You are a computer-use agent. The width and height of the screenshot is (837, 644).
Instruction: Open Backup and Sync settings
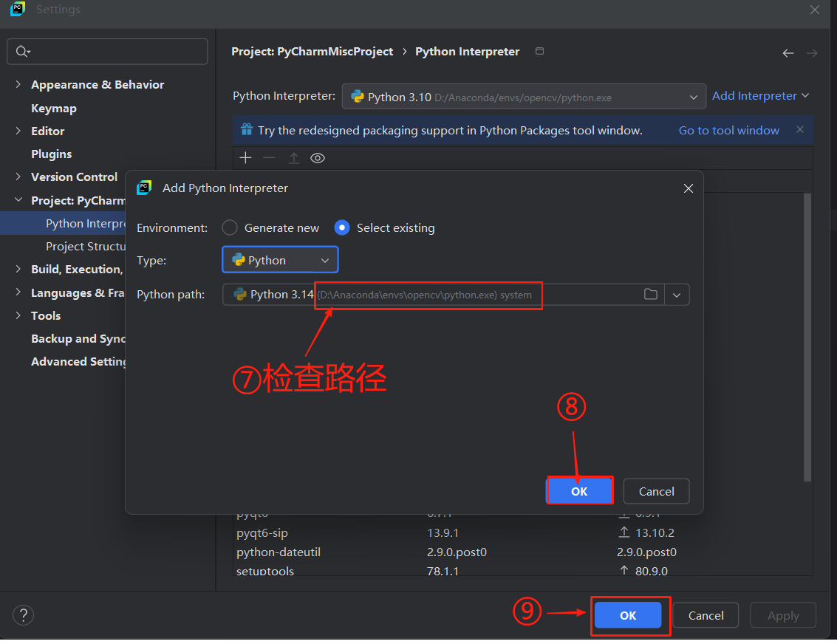pyautogui.click(x=78, y=339)
